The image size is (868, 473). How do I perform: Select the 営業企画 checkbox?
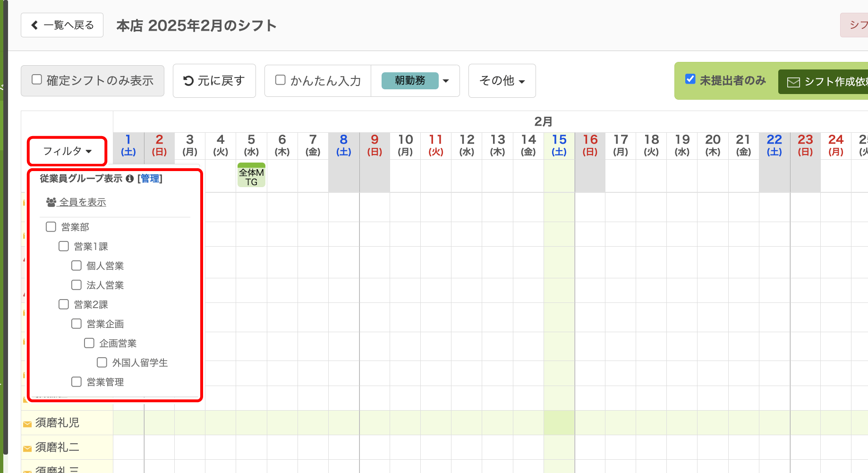pyautogui.click(x=77, y=324)
